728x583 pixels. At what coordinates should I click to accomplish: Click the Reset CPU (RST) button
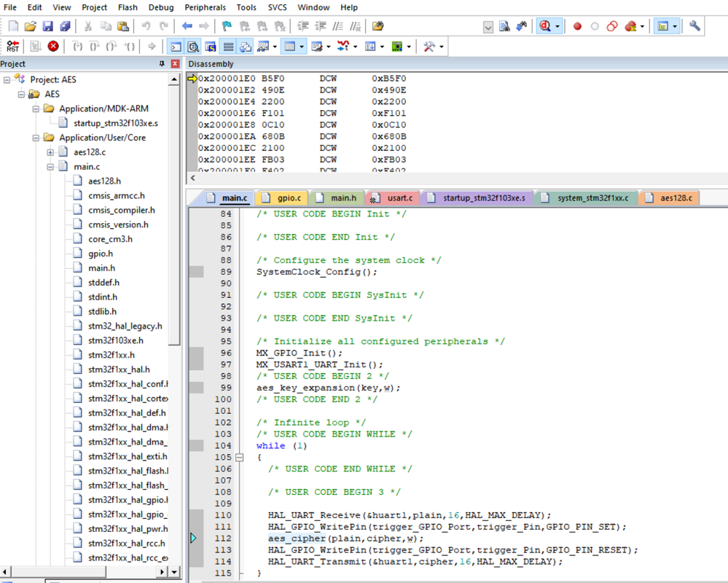[13, 46]
